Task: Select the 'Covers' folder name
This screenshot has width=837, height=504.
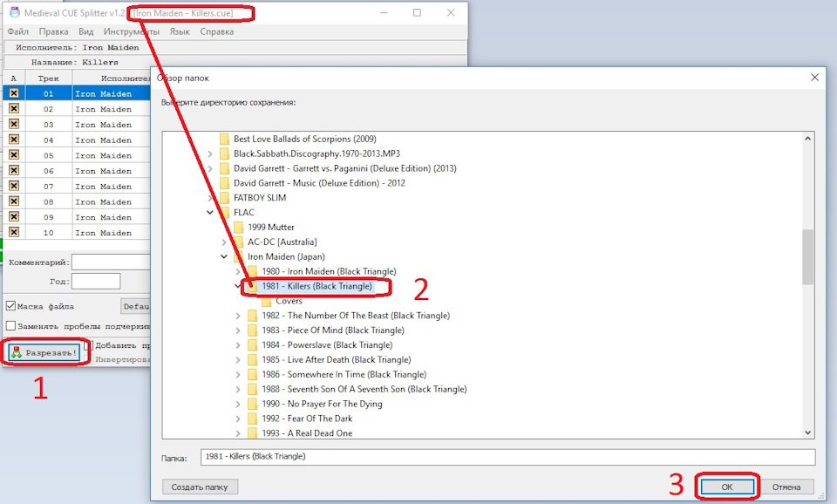Action: (289, 301)
